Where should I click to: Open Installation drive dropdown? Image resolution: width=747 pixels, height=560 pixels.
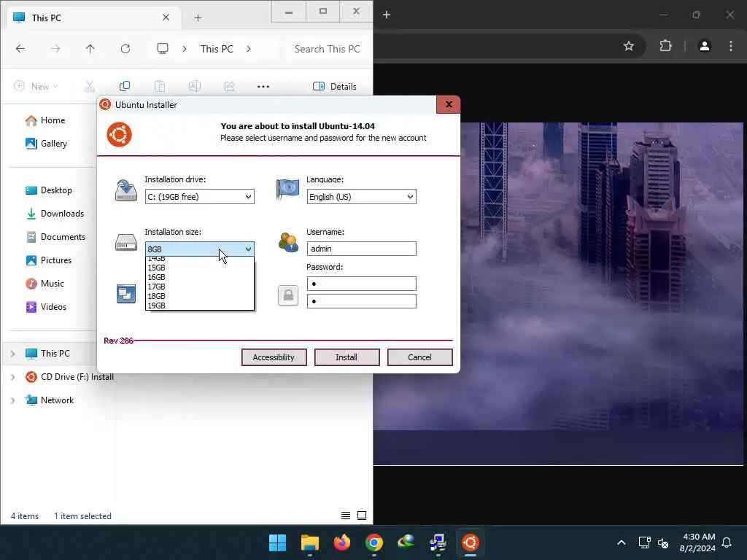click(x=200, y=197)
